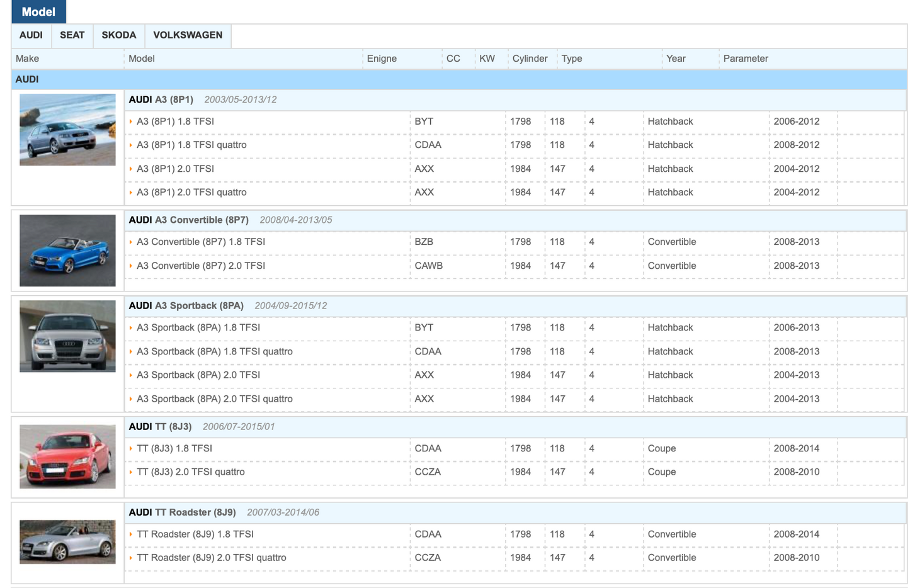Select CAWB engine code in A3 Convertible row
The height and width of the screenshot is (588, 910).
point(429,266)
